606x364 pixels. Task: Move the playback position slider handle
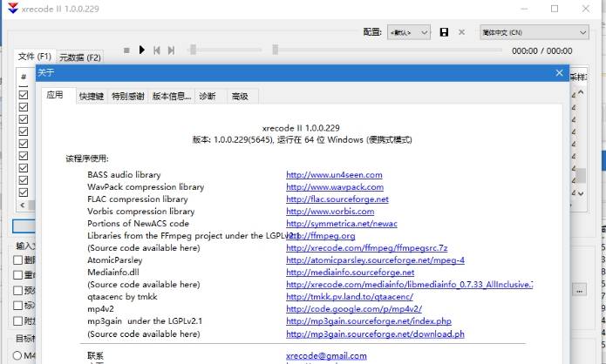coord(276,50)
